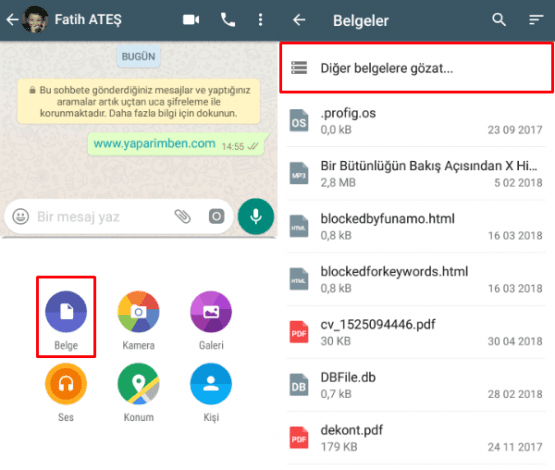Start a video call with Fatih ATEŞ
The height and width of the screenshot is (470, 555).
pos(191,20)
